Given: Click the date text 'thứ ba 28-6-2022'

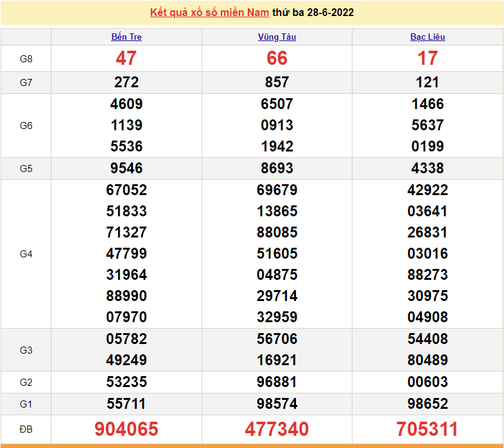Looking at the screenshot, I should [313, 13].
